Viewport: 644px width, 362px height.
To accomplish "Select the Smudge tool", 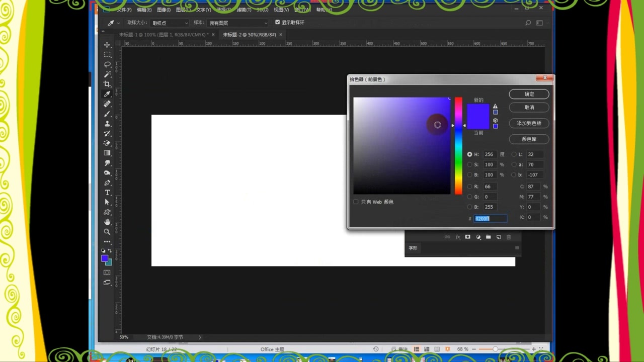I will click(107, 163).
